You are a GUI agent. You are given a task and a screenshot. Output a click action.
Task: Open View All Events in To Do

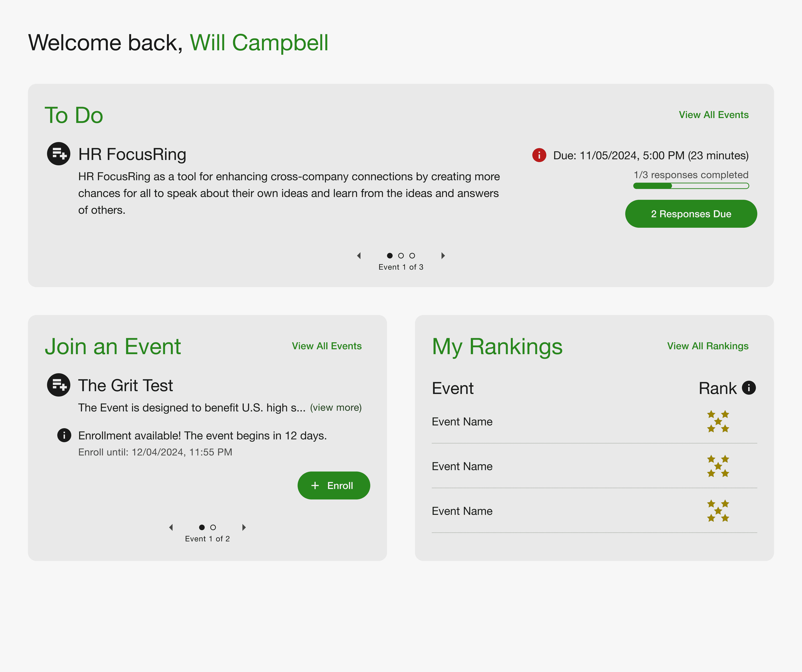coord(713,115)
